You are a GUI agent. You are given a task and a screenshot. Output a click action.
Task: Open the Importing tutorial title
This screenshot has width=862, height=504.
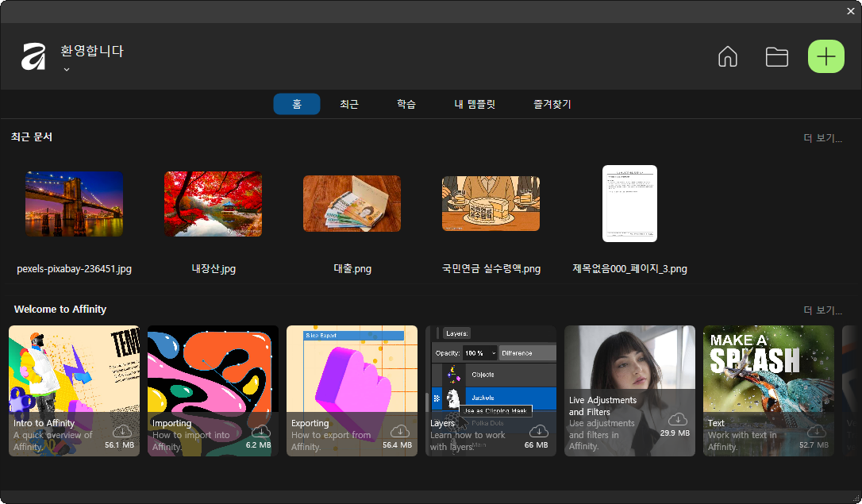pos(171,423)
